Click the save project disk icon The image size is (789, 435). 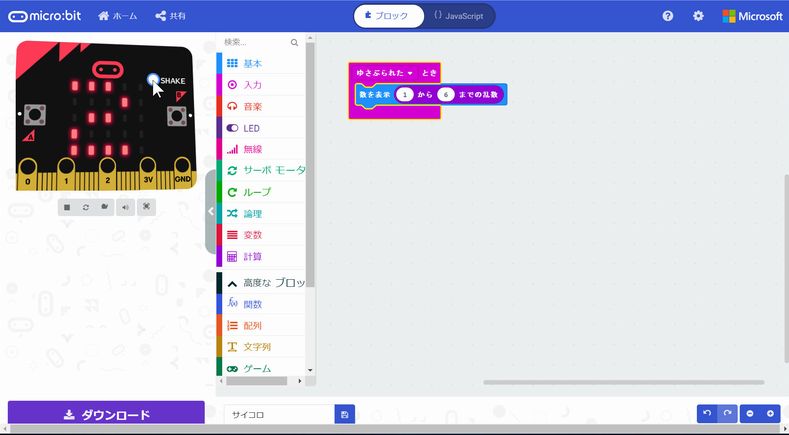(344, 414)
